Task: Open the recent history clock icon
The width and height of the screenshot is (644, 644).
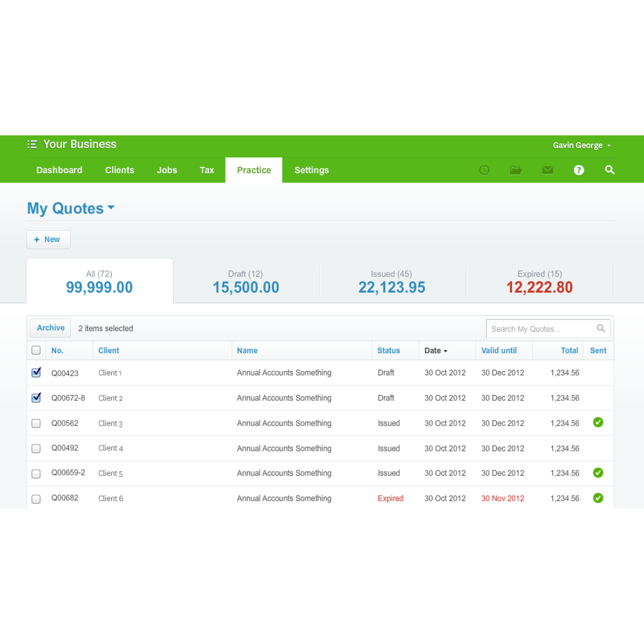Action: pos(484,170)
